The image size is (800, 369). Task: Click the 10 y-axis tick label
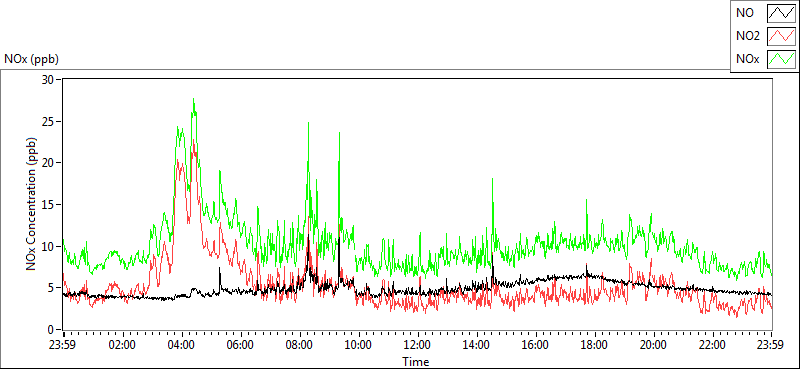click(x=49, y=247)
